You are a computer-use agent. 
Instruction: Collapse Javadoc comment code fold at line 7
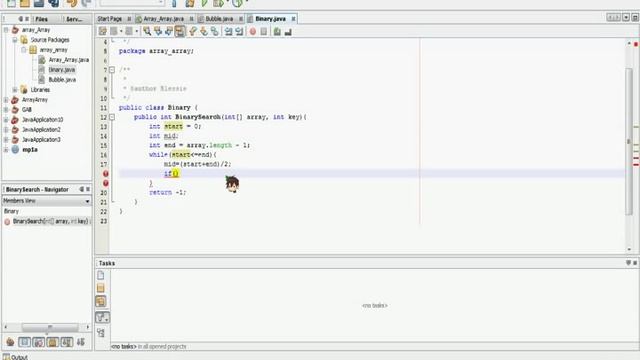pyautogui.click(x=112, y=70)
